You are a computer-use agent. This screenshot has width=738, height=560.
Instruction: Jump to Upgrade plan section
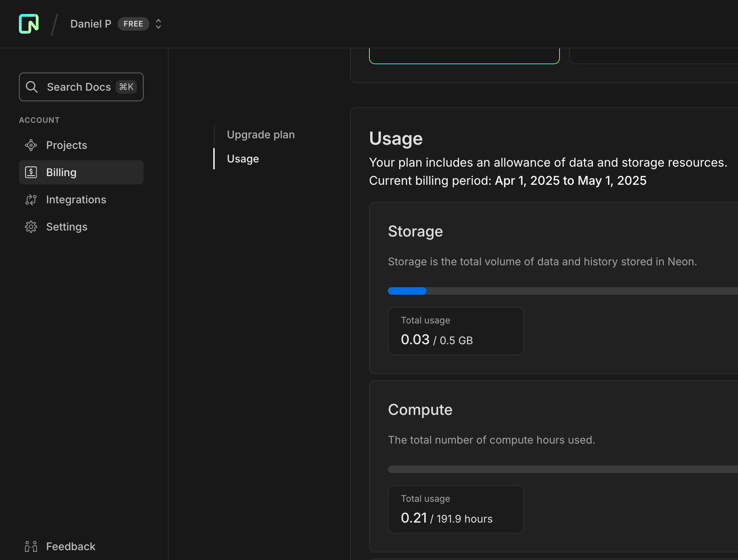[x=261, y=135]
